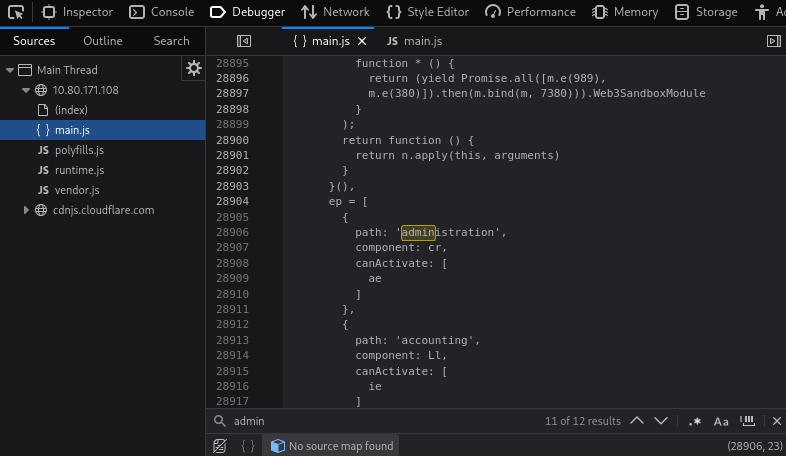Screen dimensions: 786x456
Task: Switch to the Performance tab
Action: (x=530, y=12)
